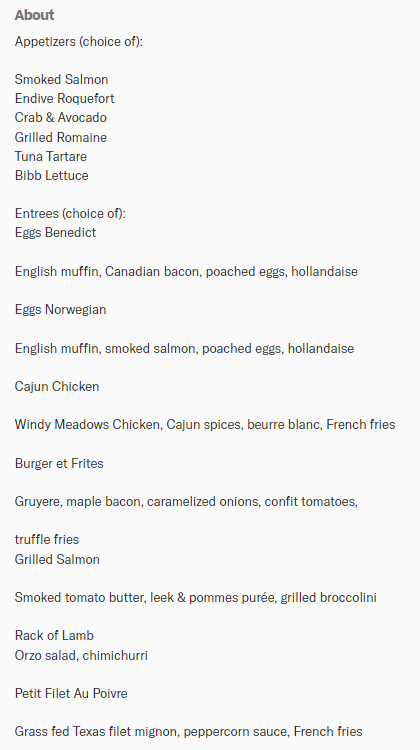420x750 pixels.
Task: Click the Eggs Norwegian line
Action: click(x=60, y=310)
